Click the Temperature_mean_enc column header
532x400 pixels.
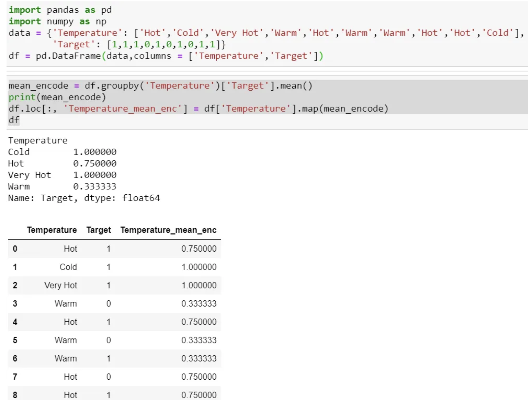click(x=168, y=230)
